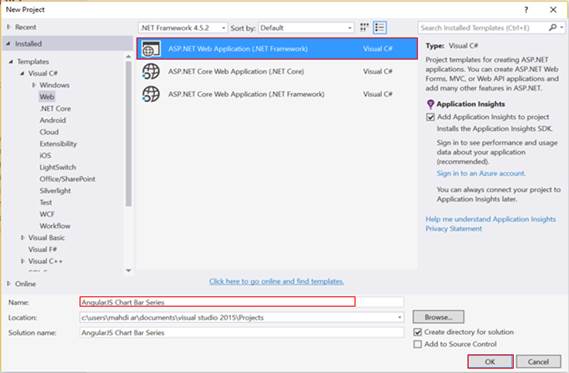Open the dialog help question mark
Image resolution: width=569 pixels, height=373 pixels.
click(526, 10)
